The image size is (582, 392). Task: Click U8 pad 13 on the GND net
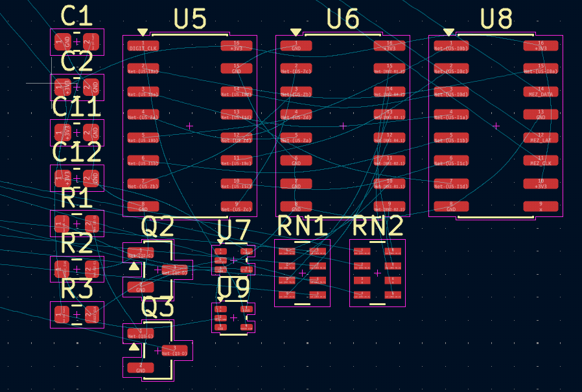point(541,115)
